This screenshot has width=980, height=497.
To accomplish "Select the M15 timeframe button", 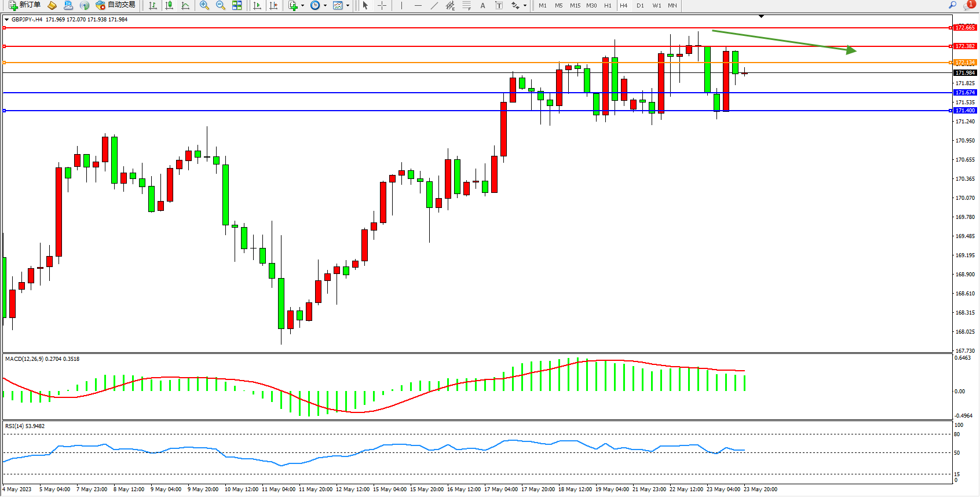I will coord(575,5).
